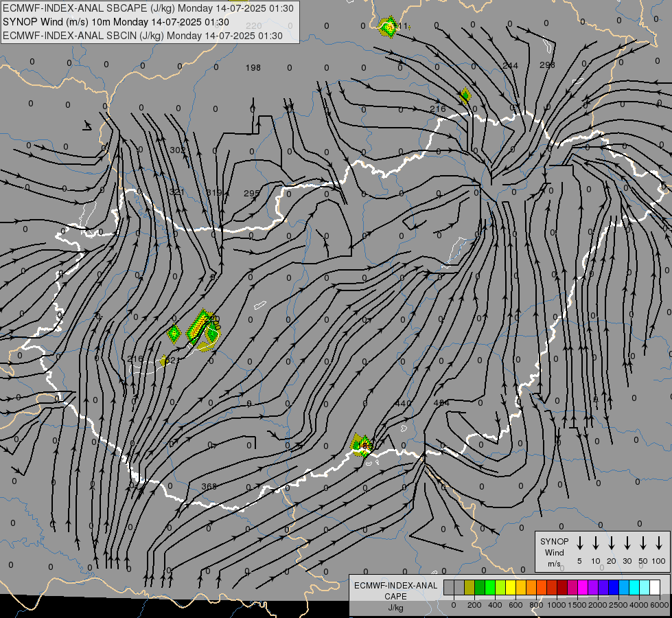This screenshot has width=672, height=618.
Task: Click the SBCAPE title line in header
Action: [148, 8]
